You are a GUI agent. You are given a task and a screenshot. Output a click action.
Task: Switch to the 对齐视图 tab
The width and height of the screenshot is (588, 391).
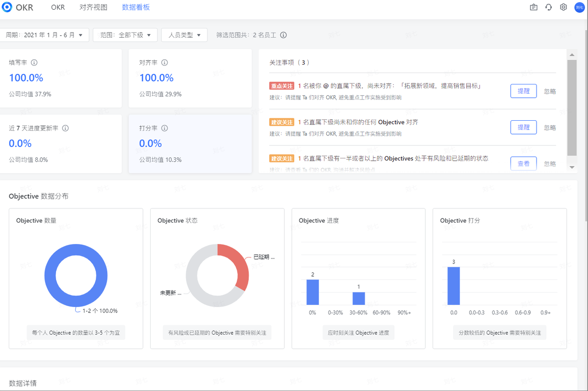pos(93,7)
